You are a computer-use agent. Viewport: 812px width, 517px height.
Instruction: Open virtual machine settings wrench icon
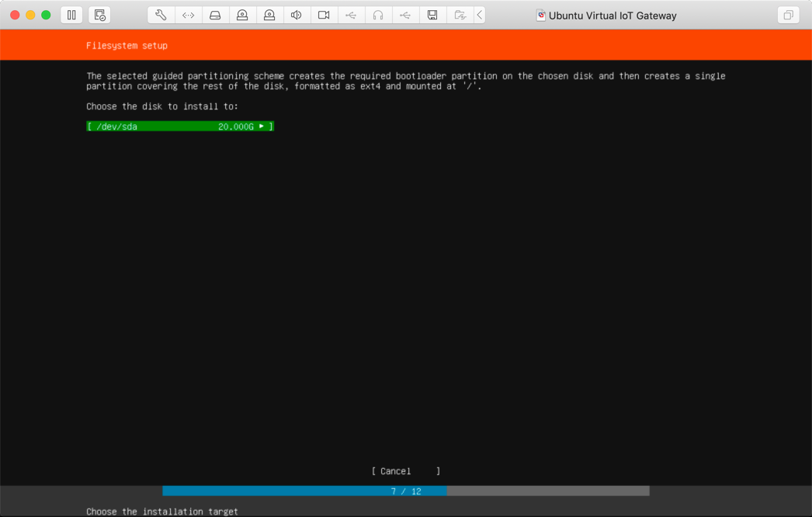tap(161, 15)
